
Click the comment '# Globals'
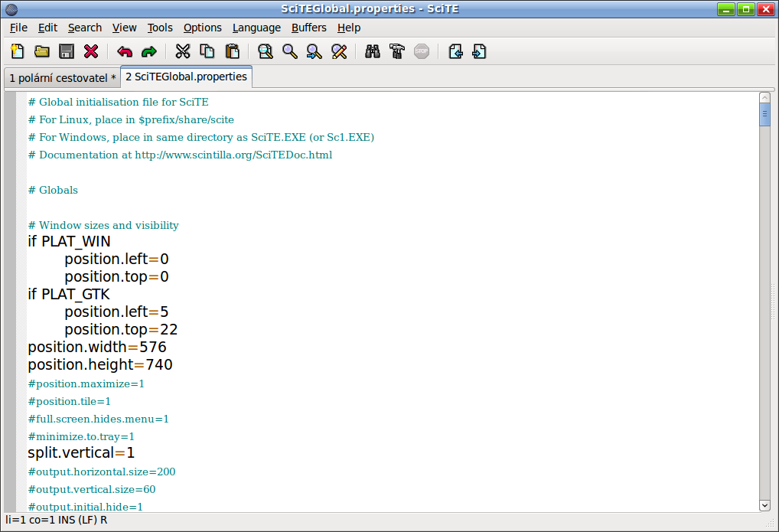click(x=53, y=190)
